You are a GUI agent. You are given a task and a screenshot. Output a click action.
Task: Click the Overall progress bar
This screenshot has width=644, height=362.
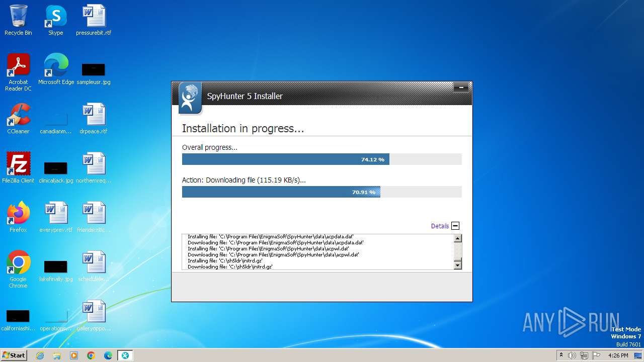[322, 159]
